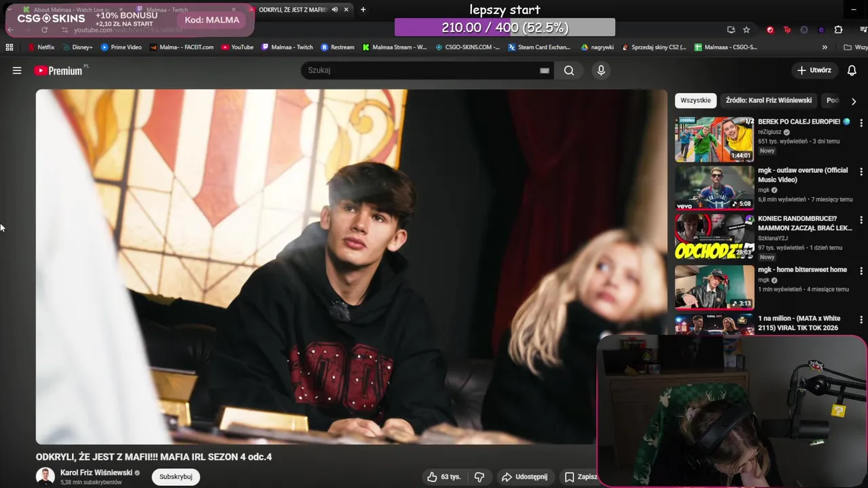
Task: Open reZigiusz channel name
Action: click(770, 131)
